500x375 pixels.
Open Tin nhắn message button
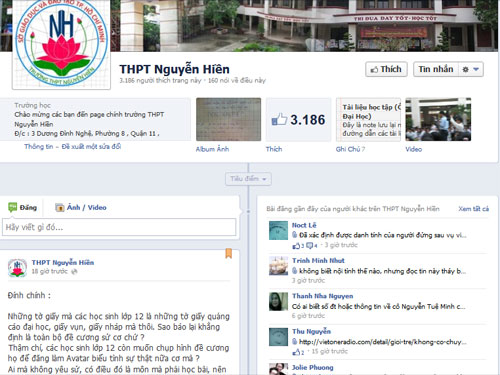(436, 69)
